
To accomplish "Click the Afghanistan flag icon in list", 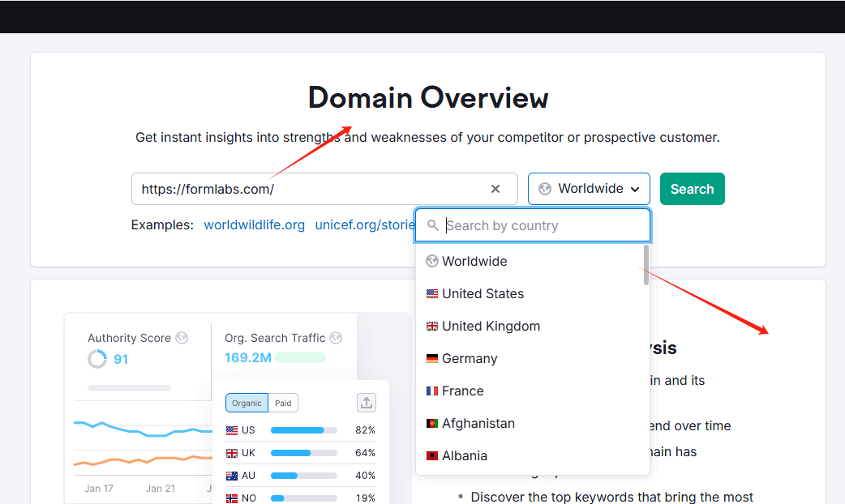I will pyautogui.click(x=431, y=423).
